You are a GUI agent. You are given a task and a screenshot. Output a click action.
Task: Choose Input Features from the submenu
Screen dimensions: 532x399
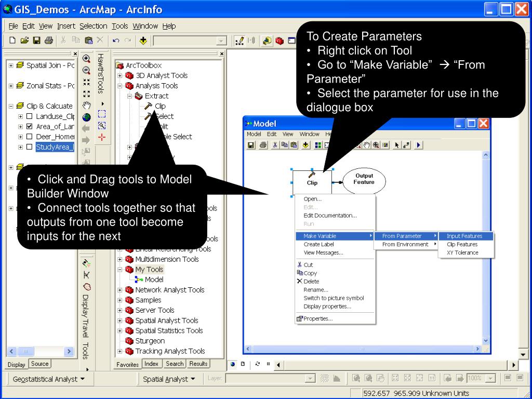[466, 236]
